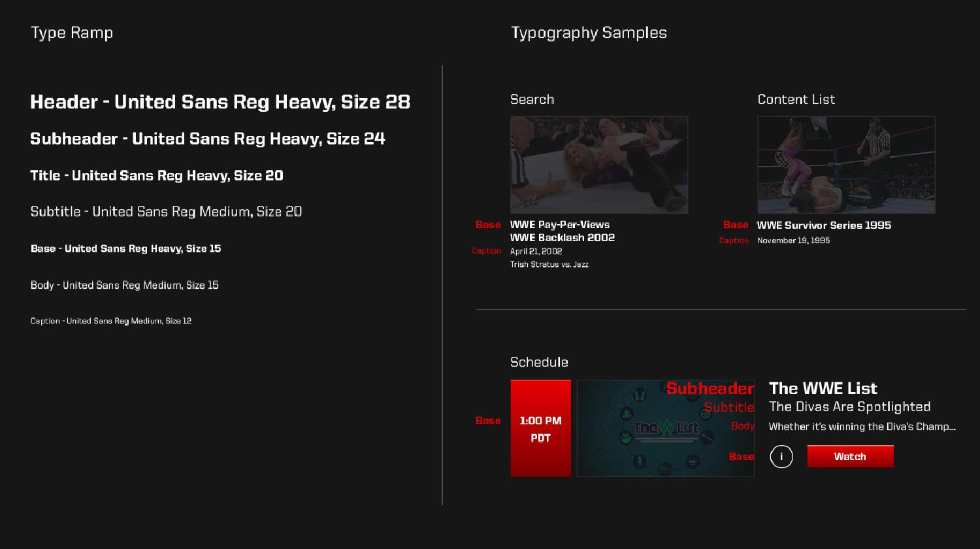Select the Title Size 20 type line

pos(157,175)
